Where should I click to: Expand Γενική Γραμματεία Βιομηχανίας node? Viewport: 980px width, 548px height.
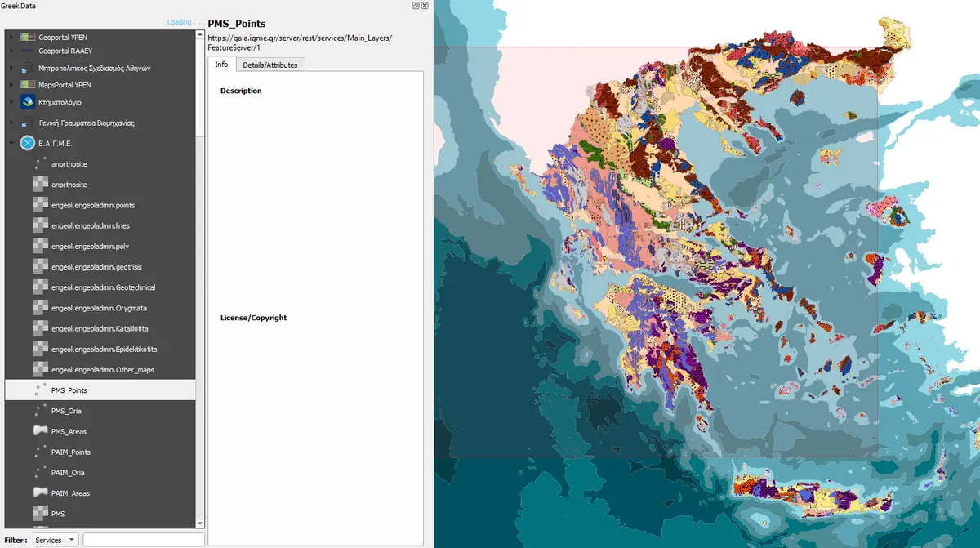tap(11, 123)
